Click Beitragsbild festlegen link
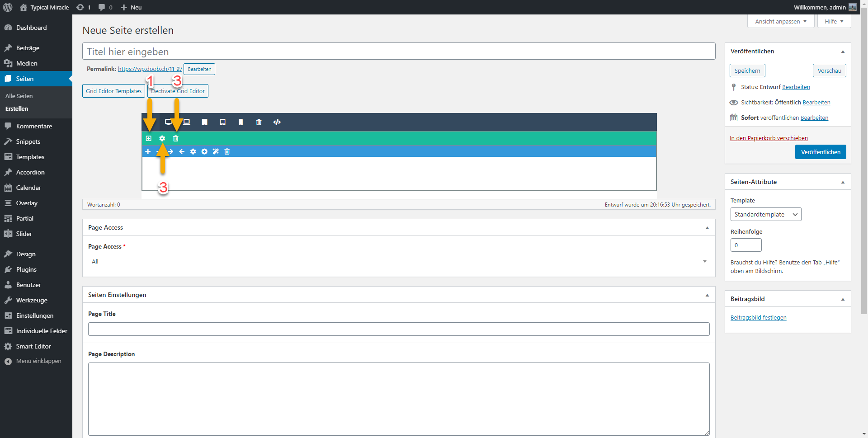This screenshot has width=868, height=438. pyautogui.click(x=758, y=318)
